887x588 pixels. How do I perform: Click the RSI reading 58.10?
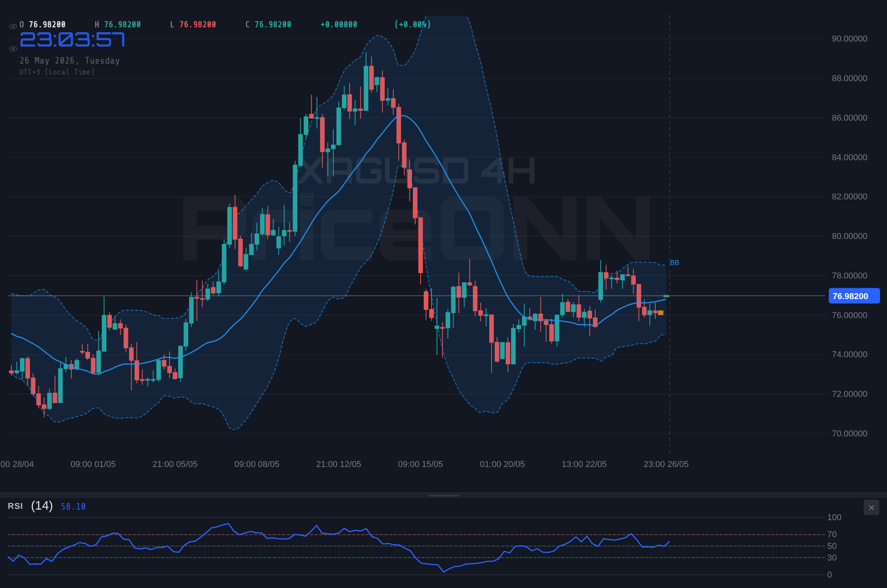[73, 507]
